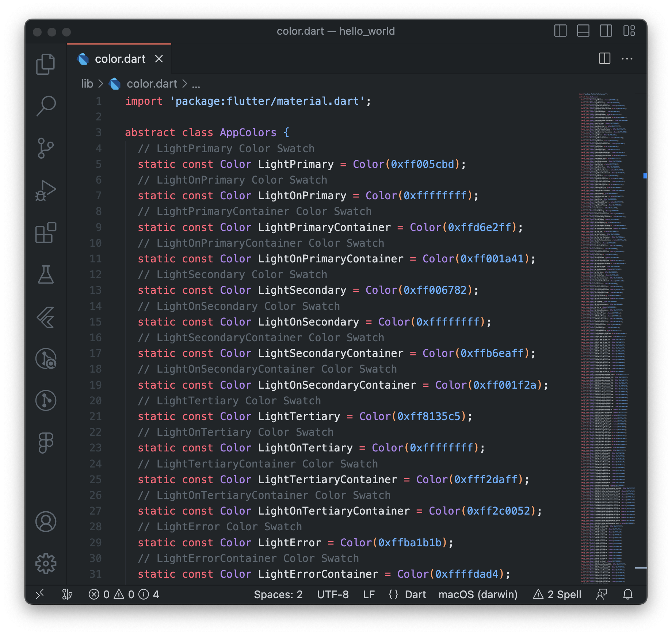Split the editor using the tab bar icon

click(605, 58)
